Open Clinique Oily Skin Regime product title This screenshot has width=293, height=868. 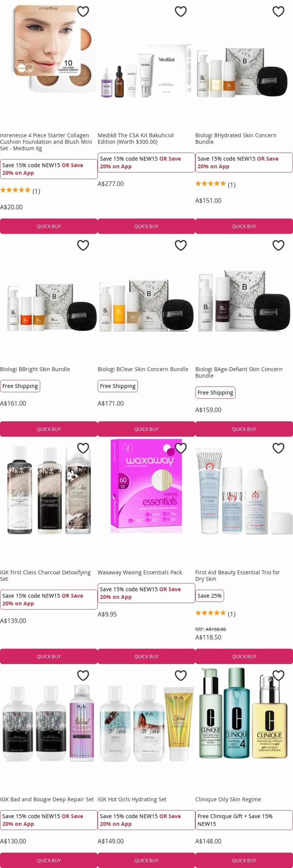(x=228, y=799)
